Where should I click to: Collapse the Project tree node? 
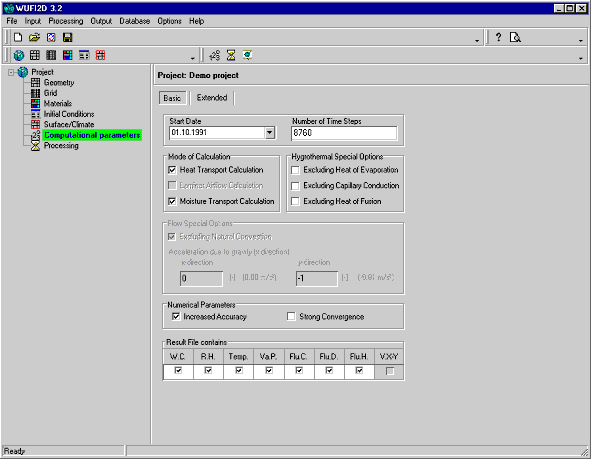click(11, 72)
